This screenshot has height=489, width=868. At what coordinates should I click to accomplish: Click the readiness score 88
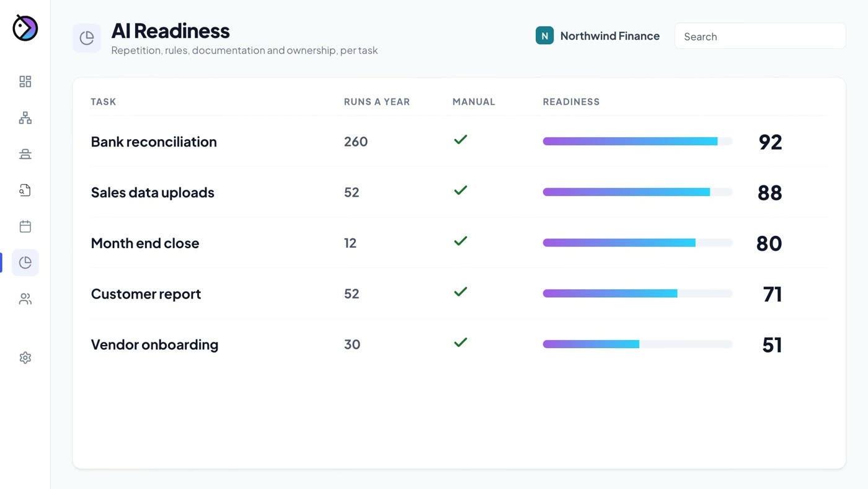pos(769,193)
